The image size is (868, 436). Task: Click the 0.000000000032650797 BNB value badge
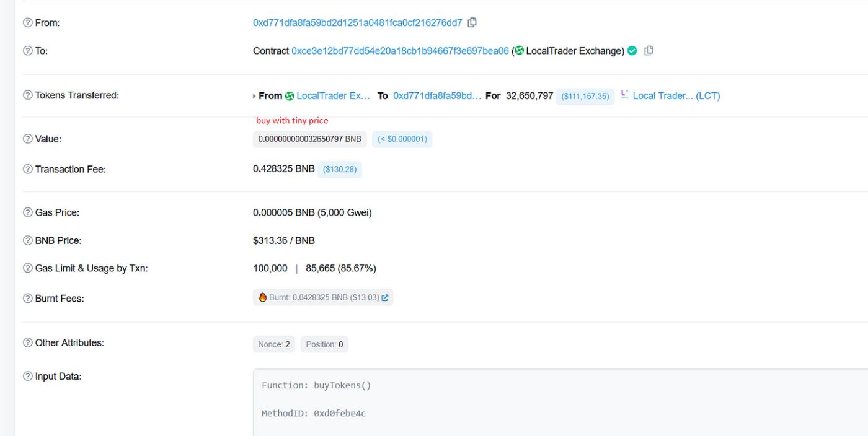pyautogui.click(x=309, y=139)
